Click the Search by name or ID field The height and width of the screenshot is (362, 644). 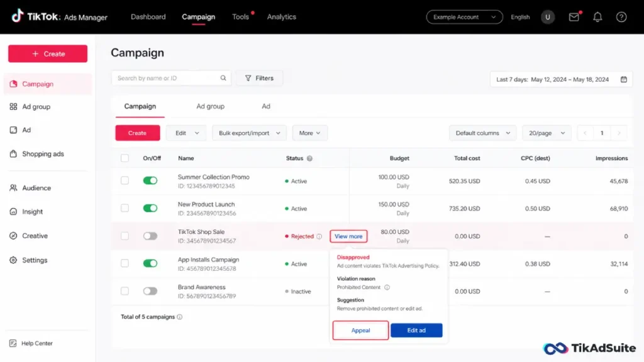[x=171, y=78]
